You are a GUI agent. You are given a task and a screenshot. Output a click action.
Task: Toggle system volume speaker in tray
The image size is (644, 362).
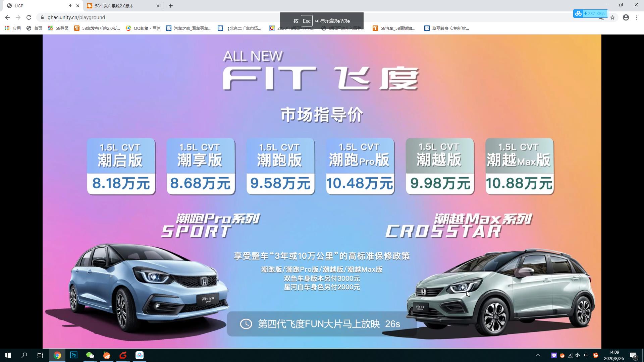click(578, 355)
